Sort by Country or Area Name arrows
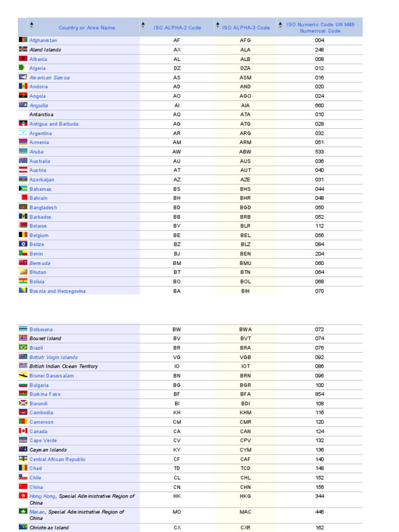The height and width of the screenshot is (532, 399). (31, 25)
